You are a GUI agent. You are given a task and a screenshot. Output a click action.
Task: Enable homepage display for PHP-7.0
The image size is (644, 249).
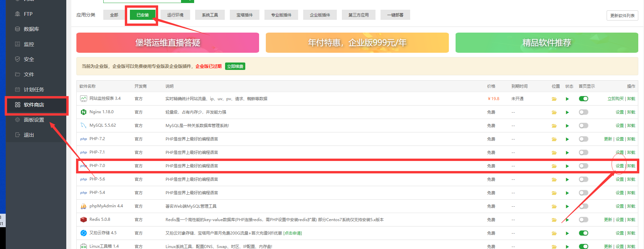[x=583, y=166]
